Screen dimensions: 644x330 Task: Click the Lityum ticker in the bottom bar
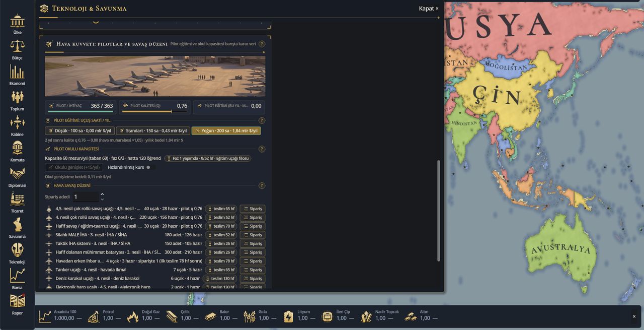(299, 315)
